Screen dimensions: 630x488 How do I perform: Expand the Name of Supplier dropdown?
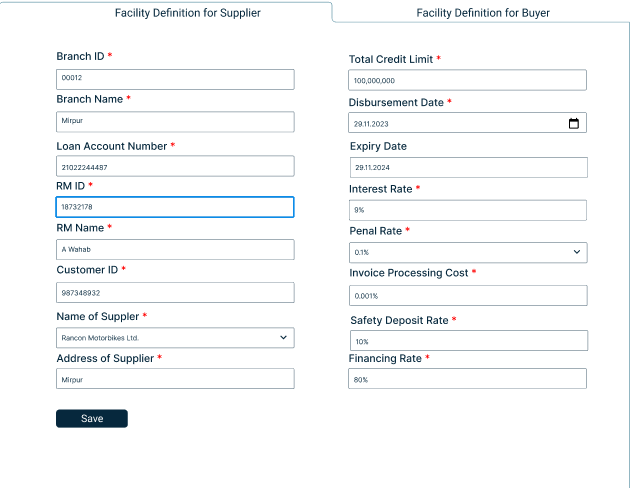[x=175, y=338]
